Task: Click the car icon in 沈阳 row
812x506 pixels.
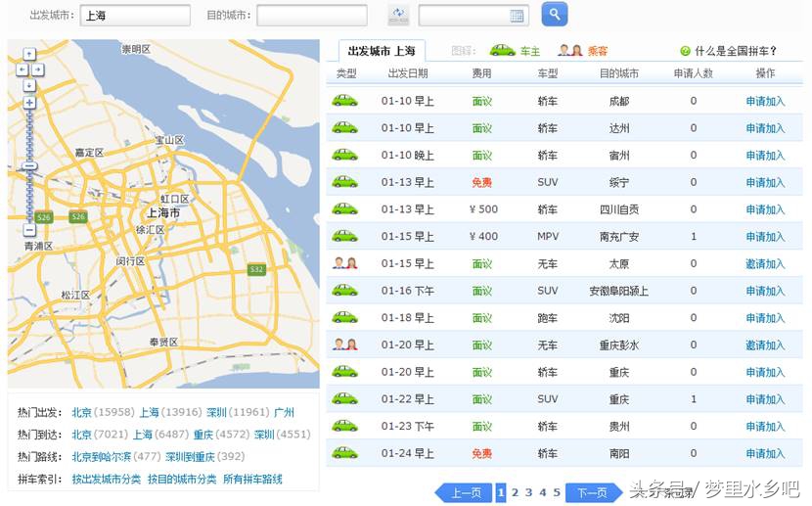Action: pyautogui.click(x=345, y=317)
